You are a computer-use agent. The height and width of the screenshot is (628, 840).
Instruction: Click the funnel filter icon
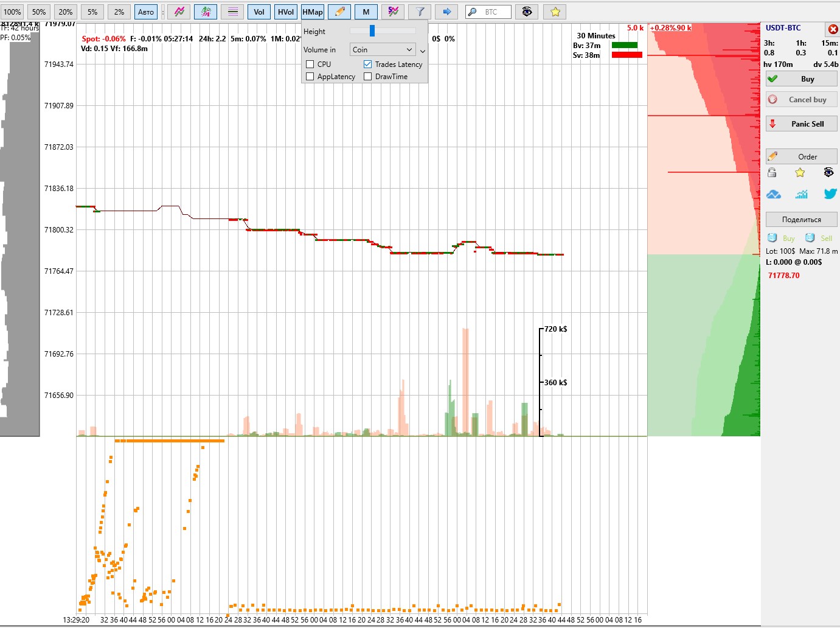click(x=420, y=12)
